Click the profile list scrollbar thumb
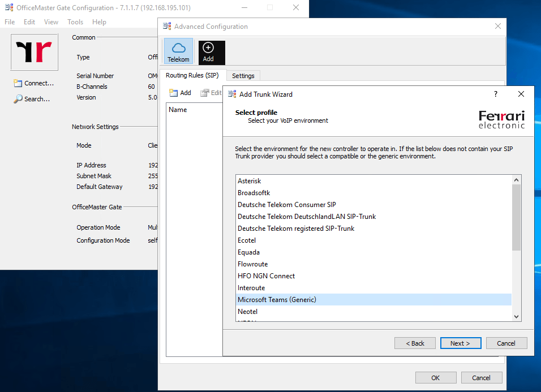This screenshot has height=392, width=541. [516, 218]
